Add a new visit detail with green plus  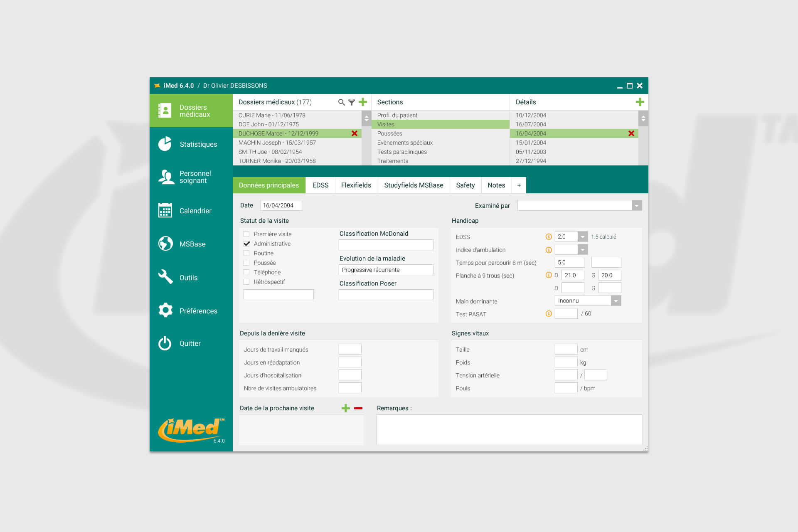[640, 102]
